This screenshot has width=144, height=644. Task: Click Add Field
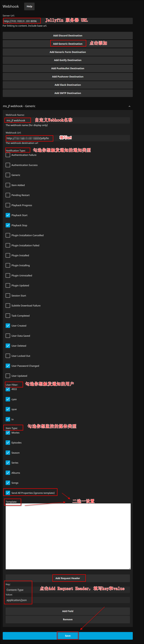(x=68, y=611)
